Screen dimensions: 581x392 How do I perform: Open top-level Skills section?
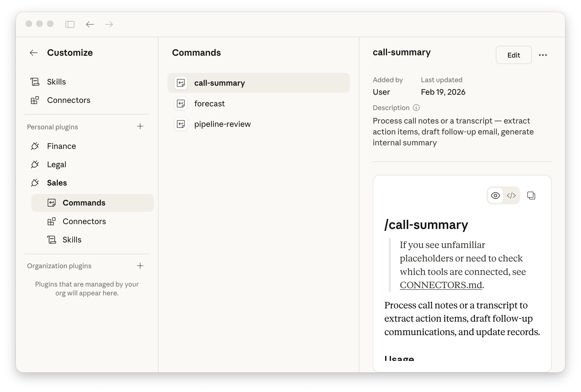point(56,82)
